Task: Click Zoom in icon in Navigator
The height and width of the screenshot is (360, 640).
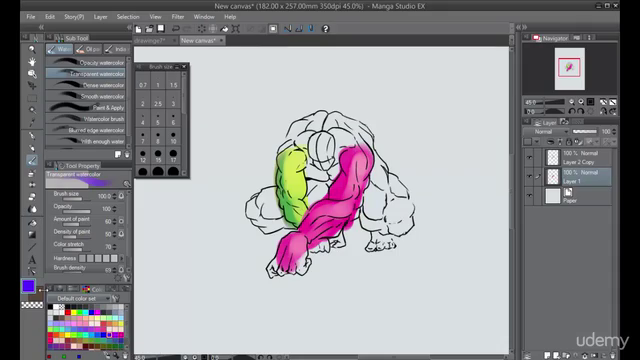Action: 581,102
